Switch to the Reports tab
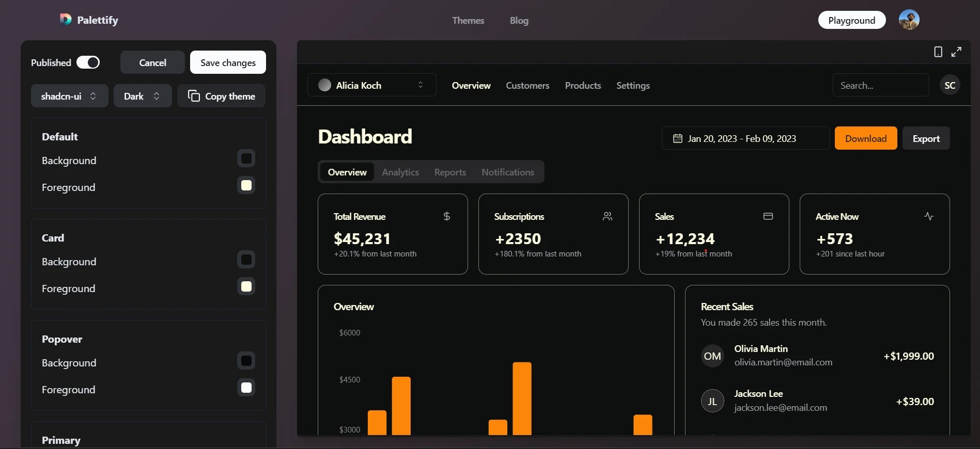 coord(450,172)
